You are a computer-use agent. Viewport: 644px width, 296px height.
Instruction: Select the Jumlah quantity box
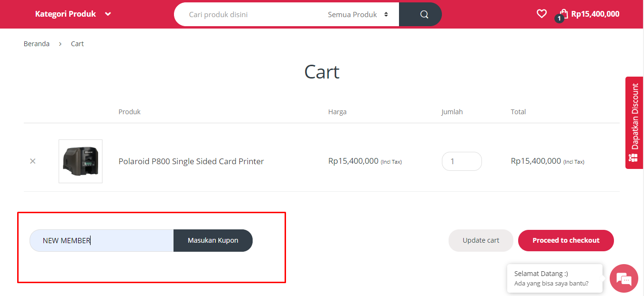tap(461, 161)
